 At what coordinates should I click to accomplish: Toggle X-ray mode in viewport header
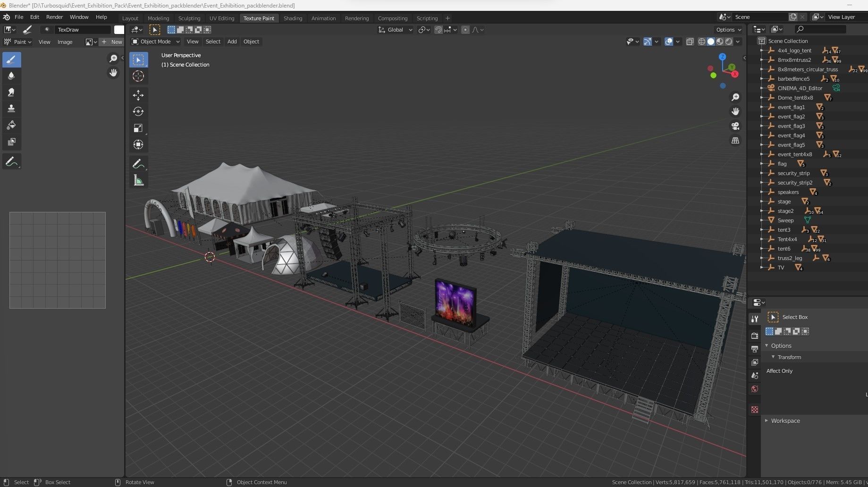(x=690, y=42)
